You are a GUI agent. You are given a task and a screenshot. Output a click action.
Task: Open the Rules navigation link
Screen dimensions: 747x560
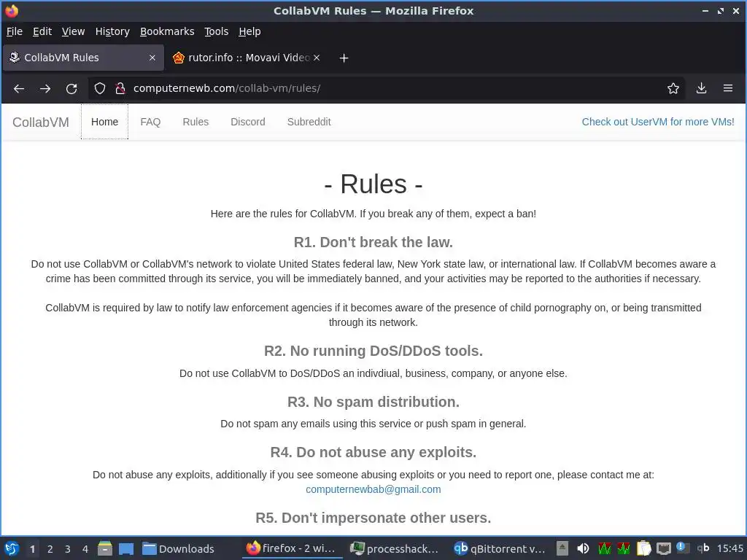(196, 122)
